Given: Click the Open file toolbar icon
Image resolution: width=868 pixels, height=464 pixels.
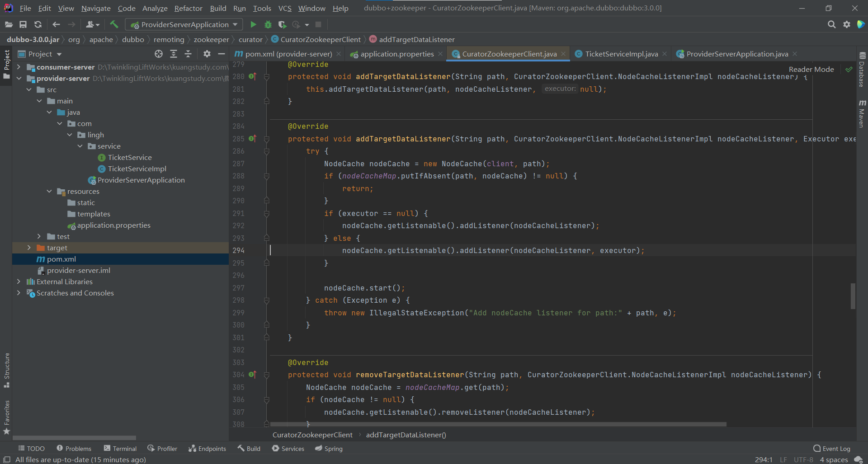Looking at the screenshot, I should (x=9, y=24).
